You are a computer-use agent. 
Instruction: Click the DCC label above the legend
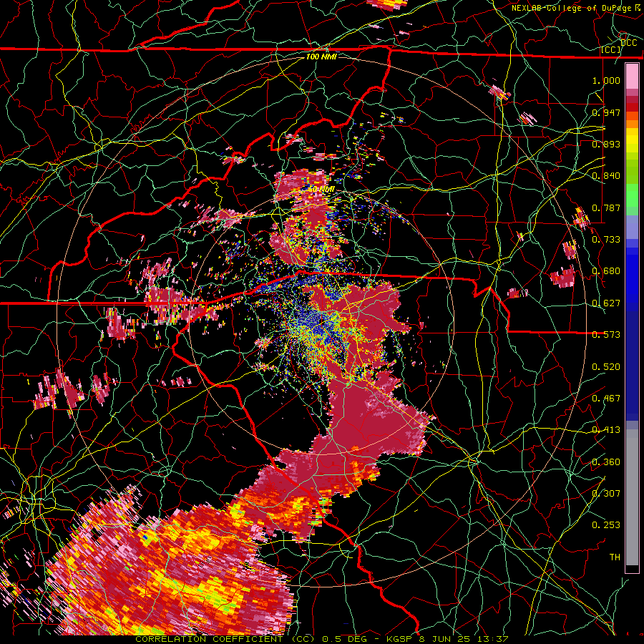[629, 42]
